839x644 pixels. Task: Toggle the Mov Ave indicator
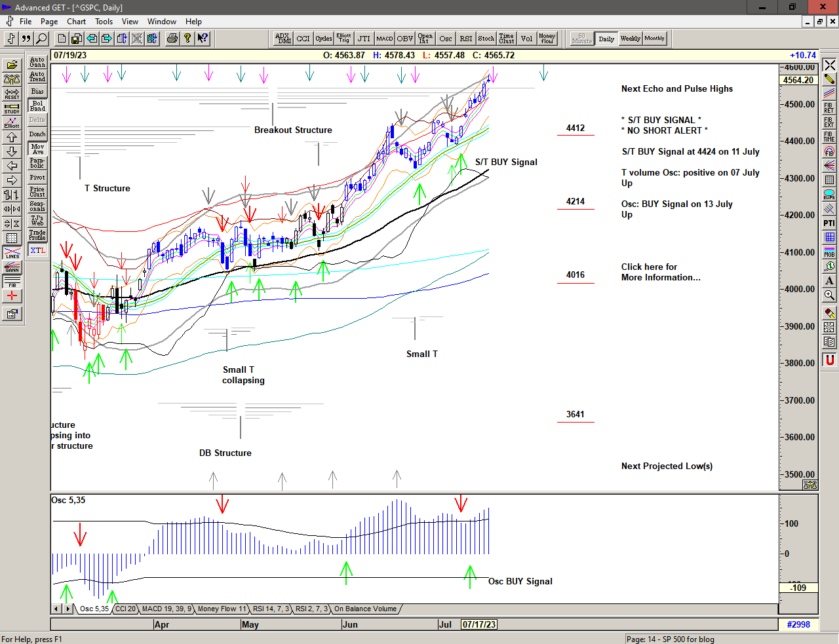click(x=37, y=149)
